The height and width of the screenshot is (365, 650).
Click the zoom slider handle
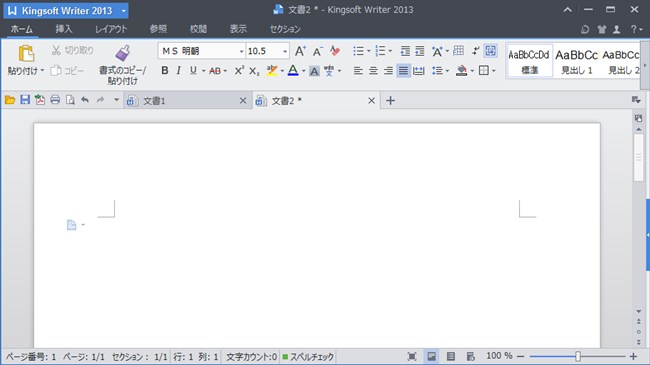pyautogui.click(x=578, y=356)
